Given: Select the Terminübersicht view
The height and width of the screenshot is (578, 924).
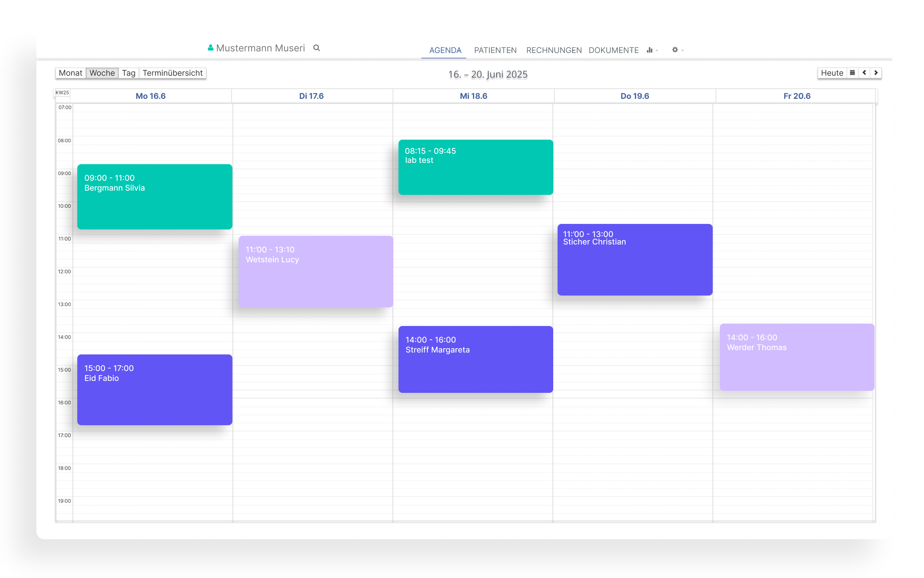Looking at the screenshot, I should click(x=173, y=73).
